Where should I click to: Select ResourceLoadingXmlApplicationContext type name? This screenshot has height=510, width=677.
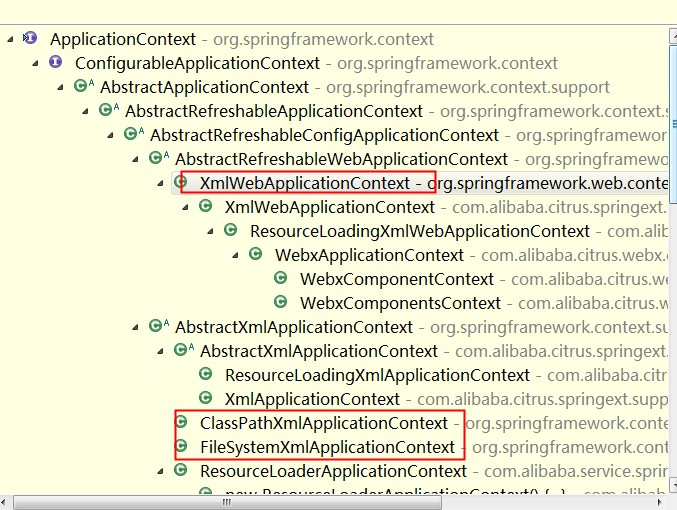377,375
